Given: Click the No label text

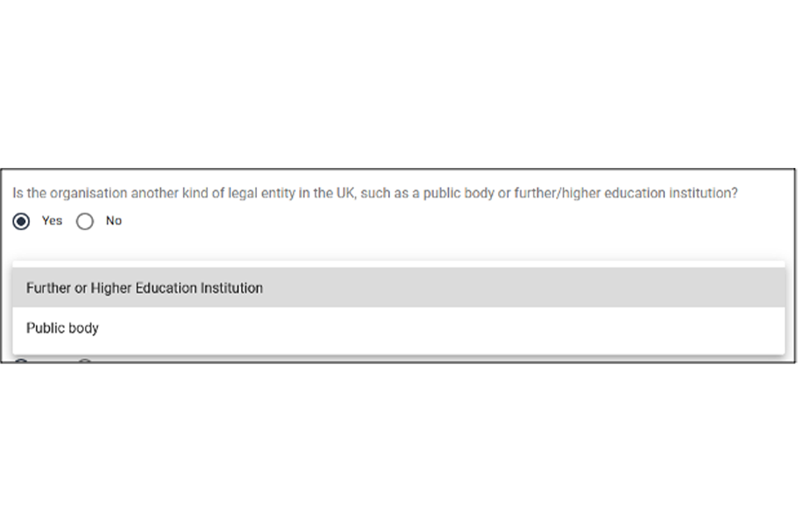Looking at the screenshot, I should pos(114,221).
